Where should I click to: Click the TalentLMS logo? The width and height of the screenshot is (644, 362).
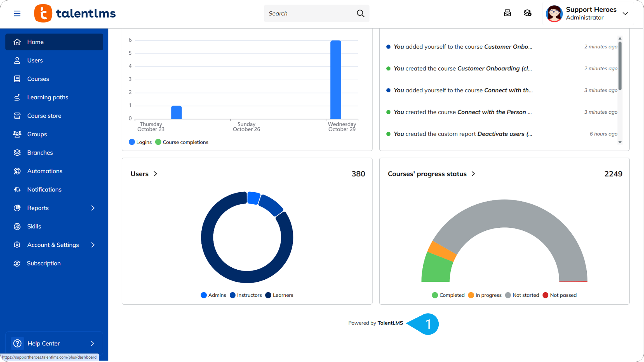[75, 13]
